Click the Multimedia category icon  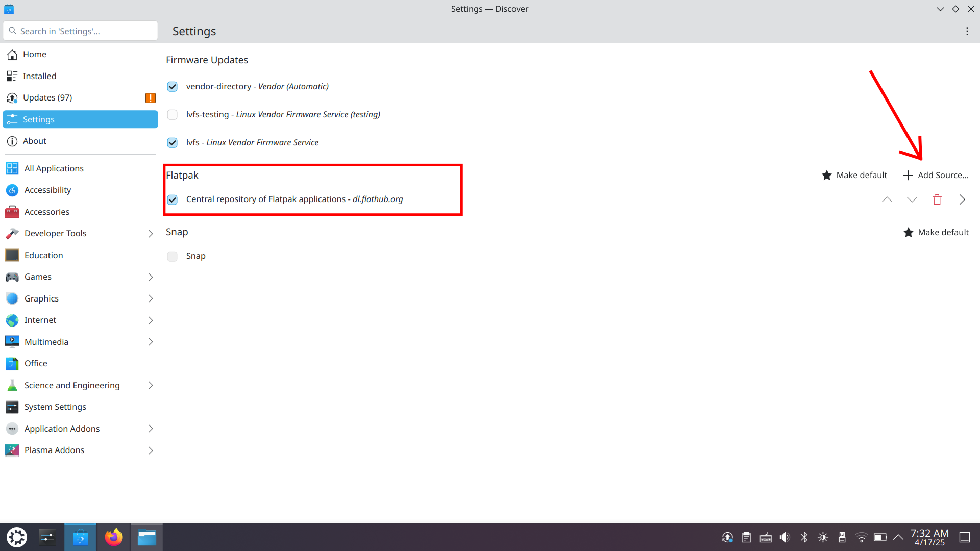pyautogui.click(x=12, y=342)
